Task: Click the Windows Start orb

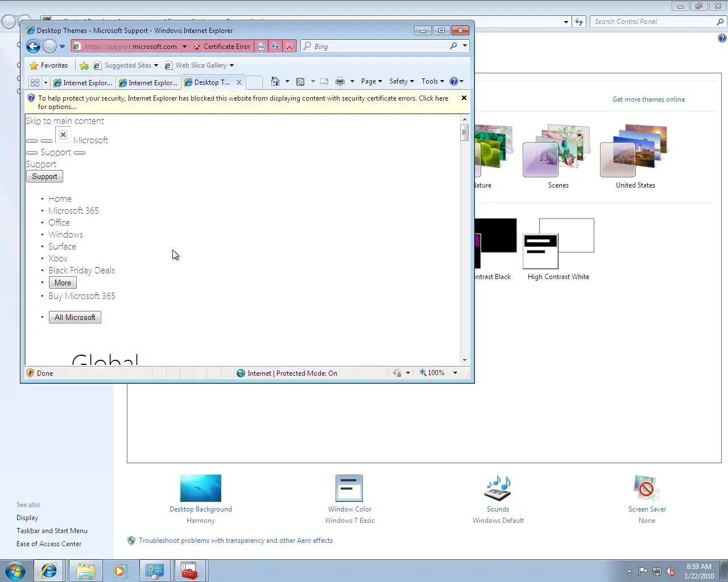Action: (x=15, y=571)
